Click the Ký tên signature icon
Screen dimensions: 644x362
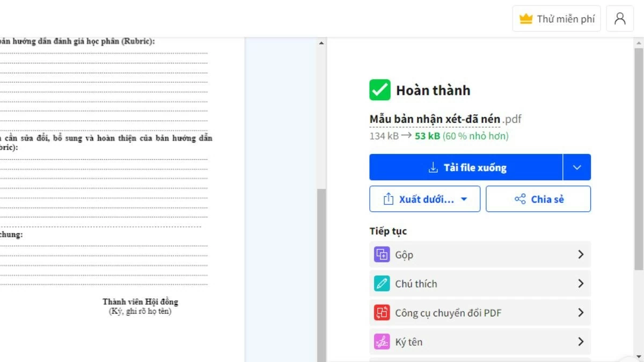382,341
